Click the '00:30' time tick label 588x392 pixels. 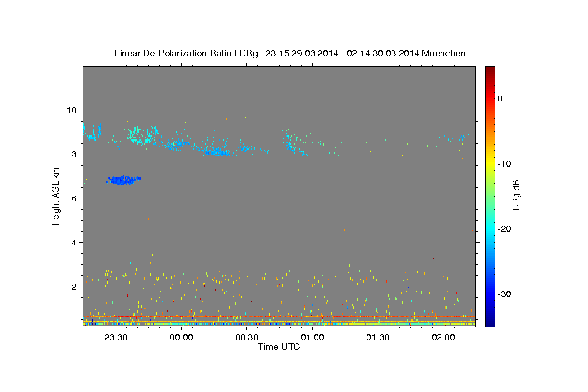click(x=247, y=338)
